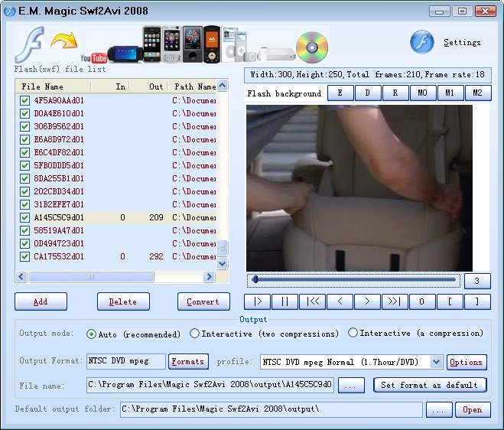
Task: Select the orange Walkman phone icon
Action: coord(212,44)
